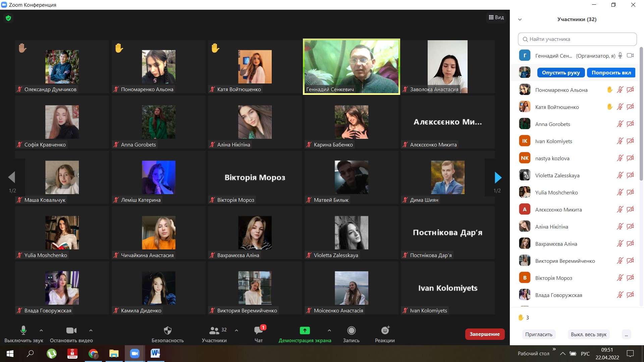Unmute Anna Gorobets in participants list

pos(620,124)
